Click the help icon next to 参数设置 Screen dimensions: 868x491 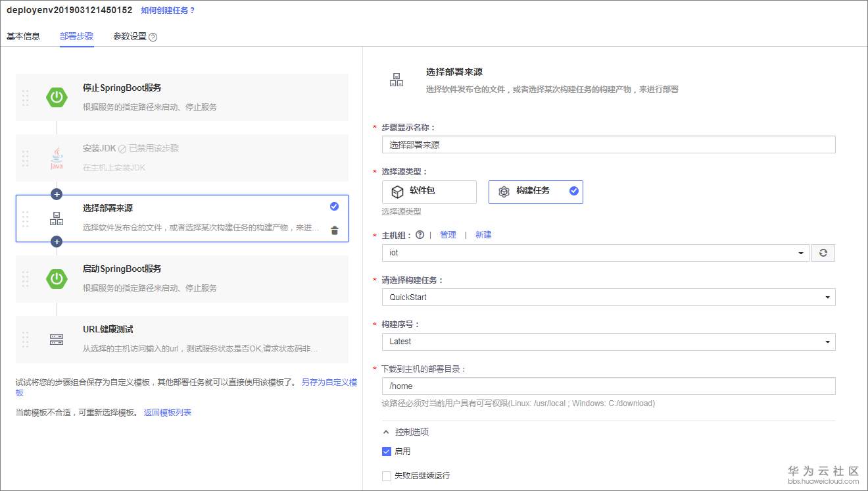pos(153,37)
